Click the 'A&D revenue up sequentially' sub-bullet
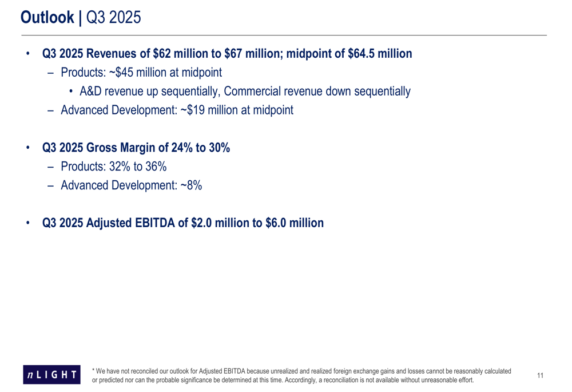The height and width of the screenshot is (392, 572). [x=245, y=91]
